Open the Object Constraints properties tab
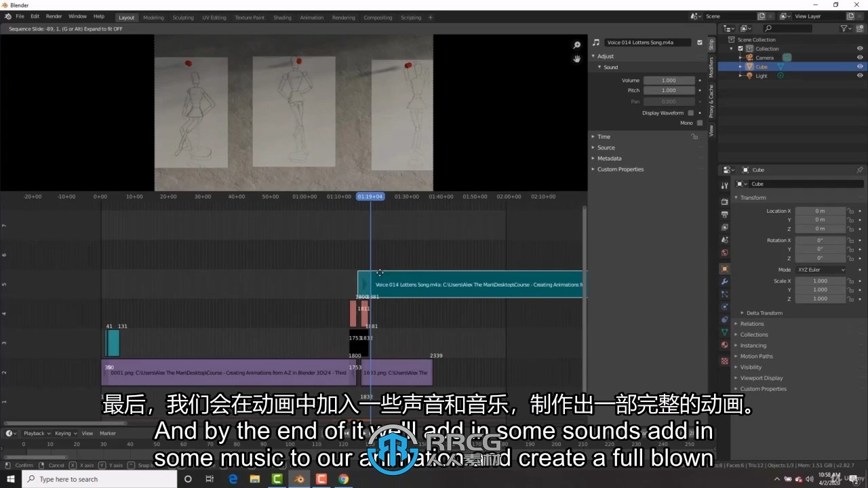The height and width of the screenshot is (488, 868). 724,319
